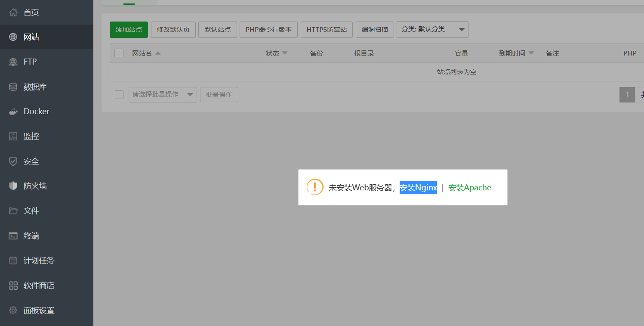Click the globe icon beside 网站

[13, 37]
